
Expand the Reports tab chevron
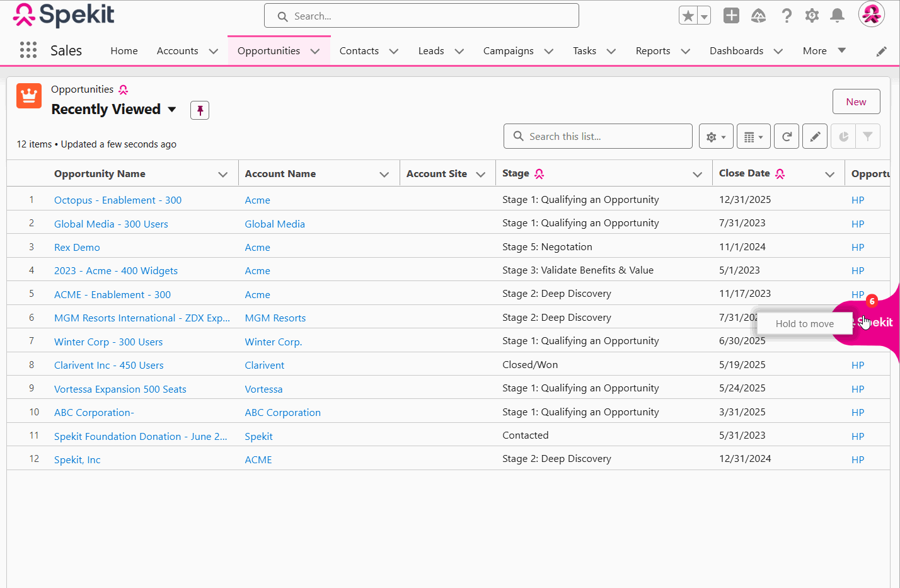point(685,51)
